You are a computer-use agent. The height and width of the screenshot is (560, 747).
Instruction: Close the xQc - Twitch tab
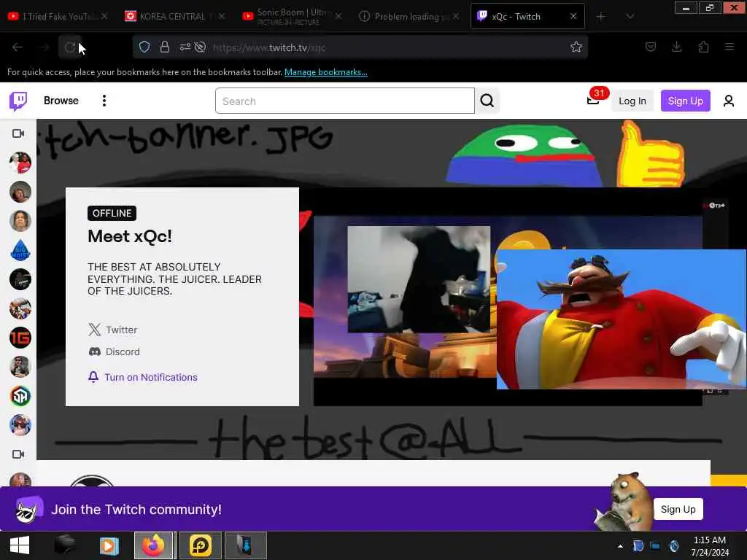click(x=573, y=16)
